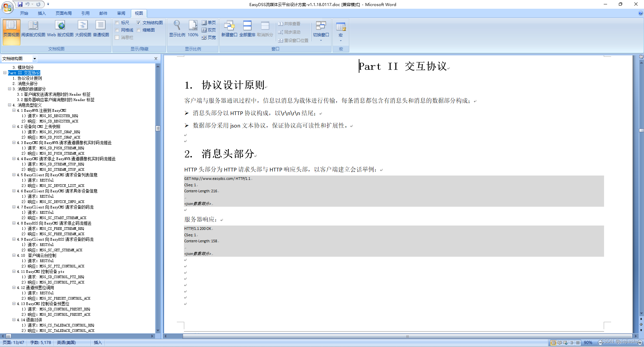Screen dimensions: 644x347
Task: Open the Office button menu
Action: (7, 7)
